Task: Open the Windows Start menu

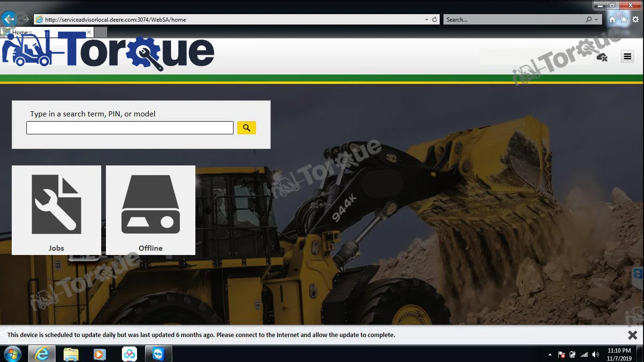Action: tap(13, 354)
